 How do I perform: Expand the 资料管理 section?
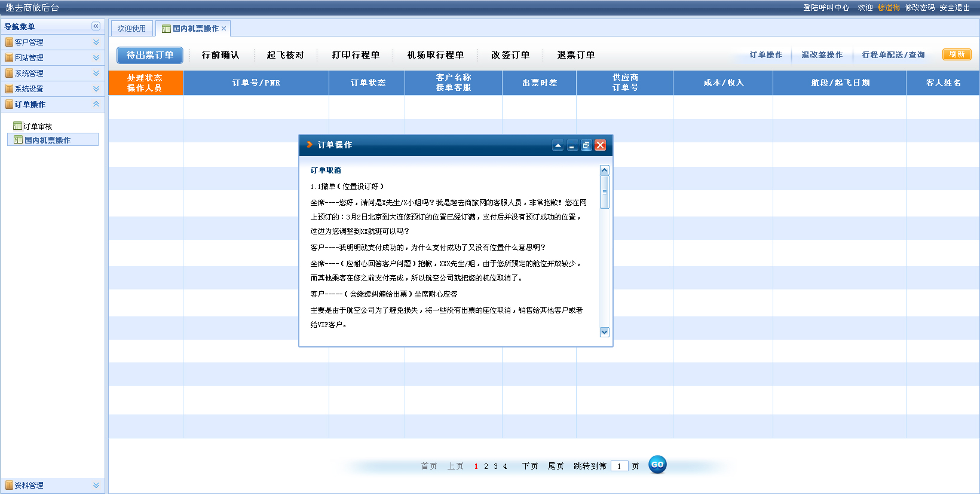(96, 486)
